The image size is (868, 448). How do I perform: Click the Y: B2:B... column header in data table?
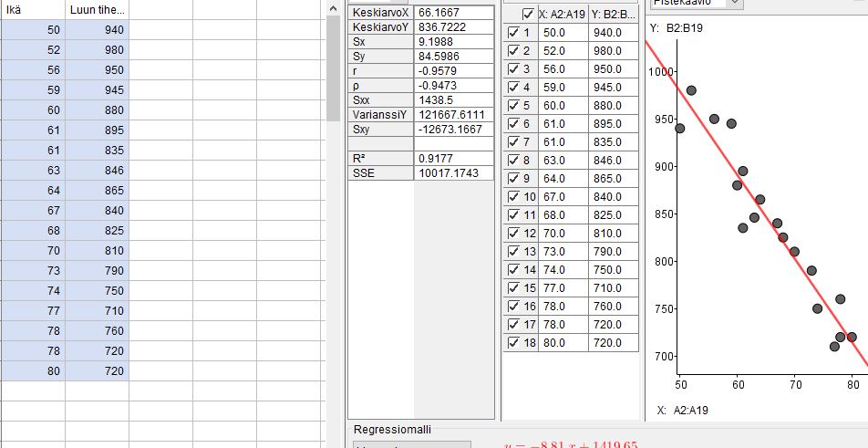[x=614, y=15]
